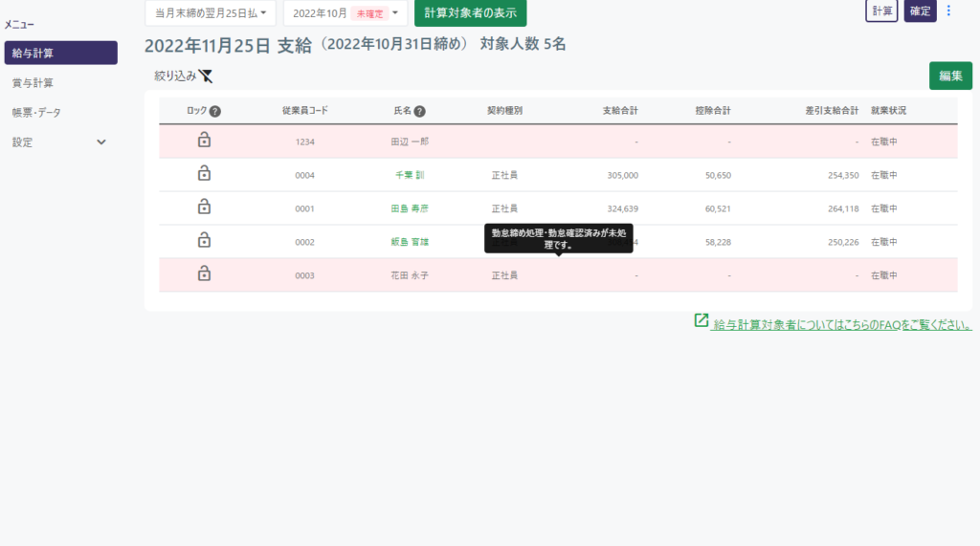Click lock icon for employee 0002

coord(204,241)
